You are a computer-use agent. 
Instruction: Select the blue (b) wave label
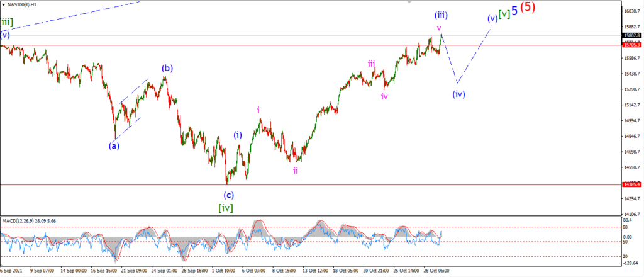tap(166, 68)
